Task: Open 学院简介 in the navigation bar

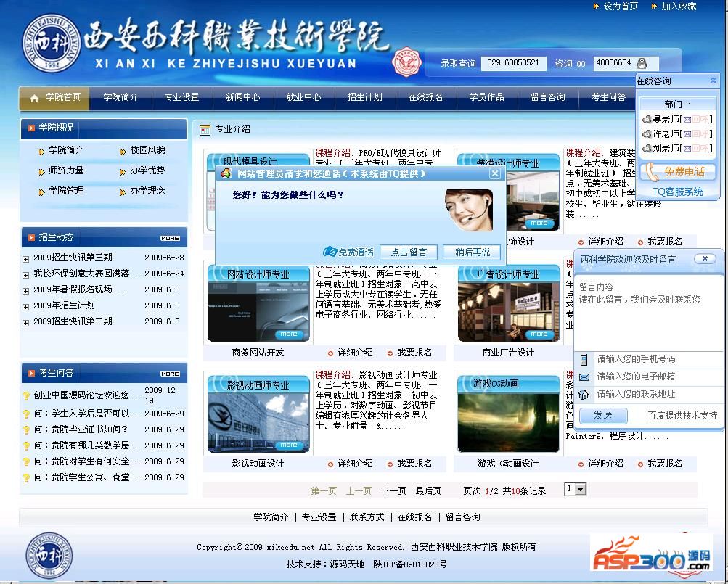Action: pos(120,97)
